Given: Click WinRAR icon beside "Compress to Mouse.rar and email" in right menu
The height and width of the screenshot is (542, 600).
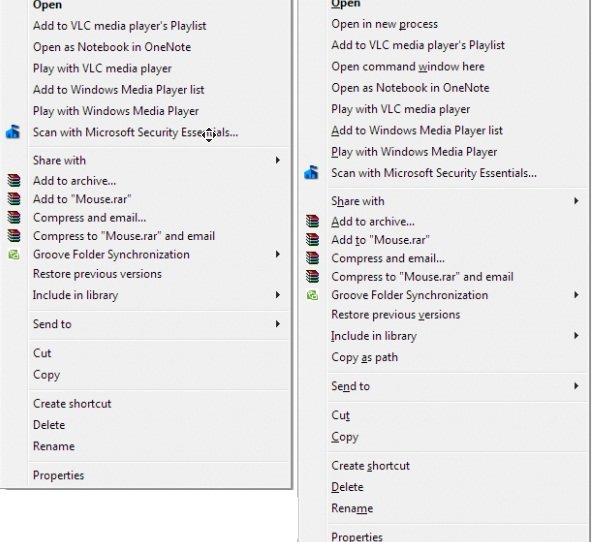Looking at the screenshot, I should [x=312, y=277].
